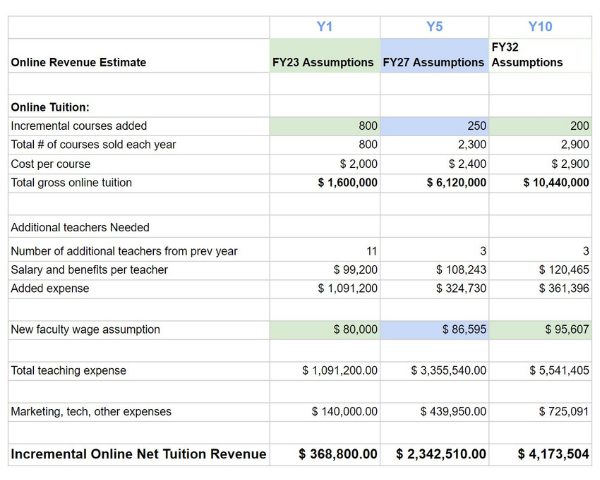The height and width of the screenshot is (480, 600).
Task: Click the $ 361,396 added expense cell
Action: click(541, 288)
